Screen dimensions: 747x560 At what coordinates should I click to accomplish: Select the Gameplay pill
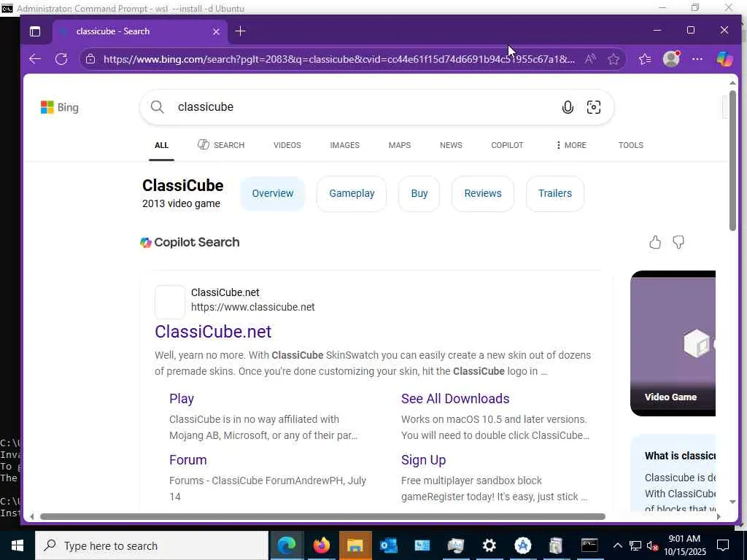coord(352,193)
